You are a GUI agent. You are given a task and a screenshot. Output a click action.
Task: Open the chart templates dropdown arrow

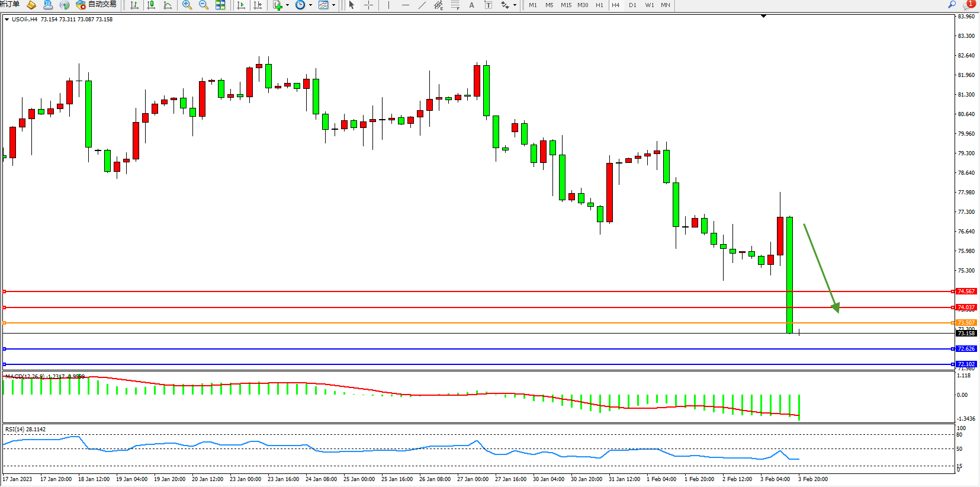coord(333,5)
